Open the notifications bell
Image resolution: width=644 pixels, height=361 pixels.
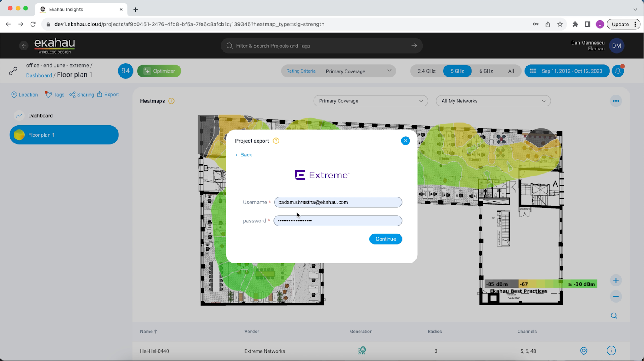click(618, 71)
